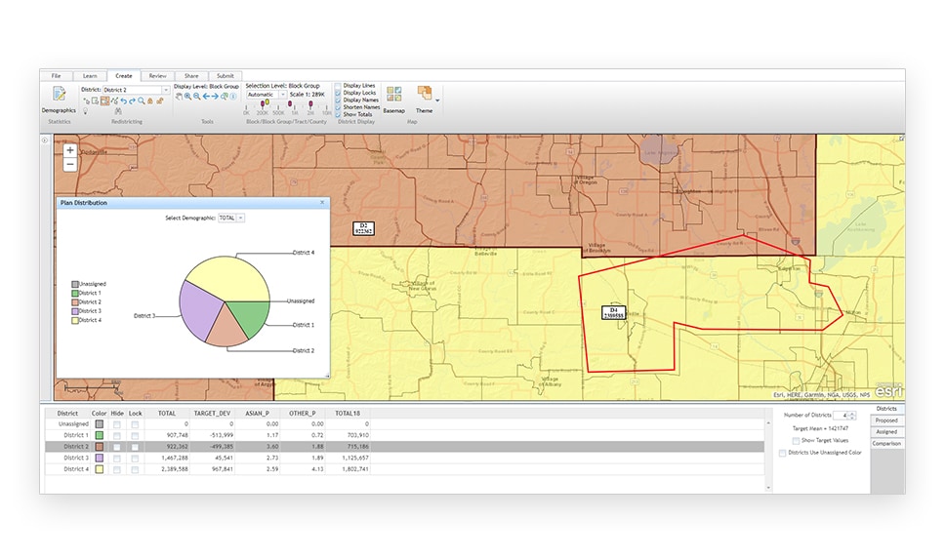Click the TOTAL18 column header
945x560 pixels.
click(348, 414)
